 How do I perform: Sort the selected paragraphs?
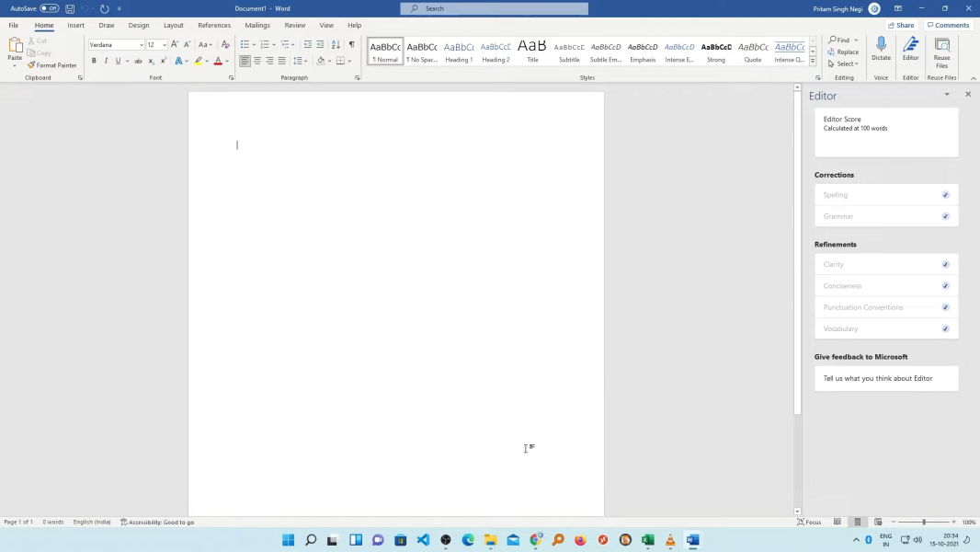pyautogui.click(x=336, y=44)
